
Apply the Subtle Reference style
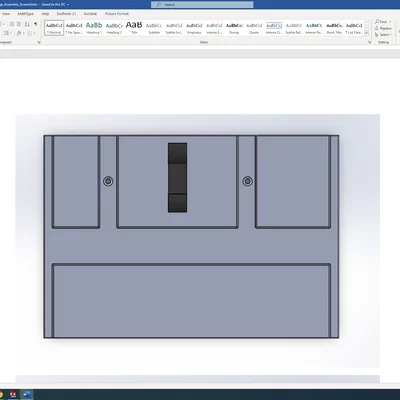point(294,28)
